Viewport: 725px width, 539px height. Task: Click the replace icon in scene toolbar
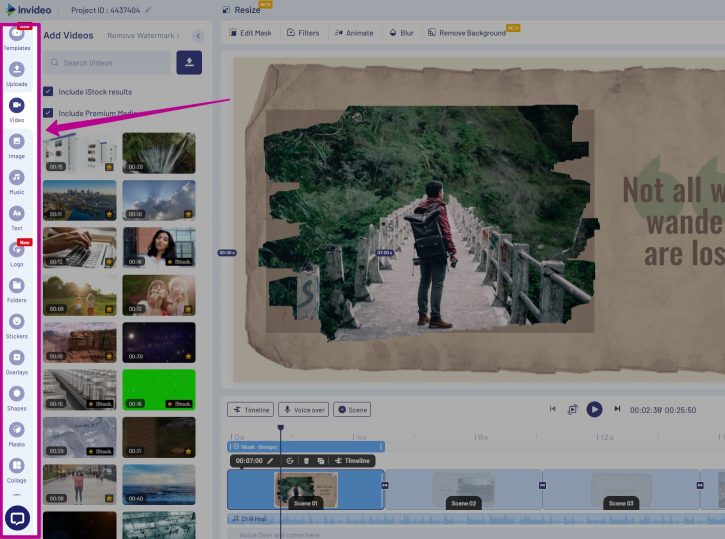(x=290, y=461)
